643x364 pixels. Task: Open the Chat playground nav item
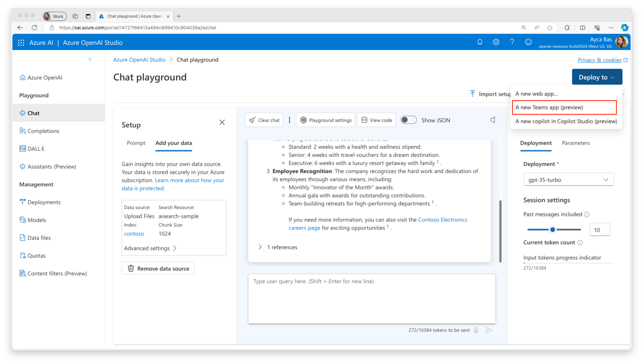(x=58, y=113)
